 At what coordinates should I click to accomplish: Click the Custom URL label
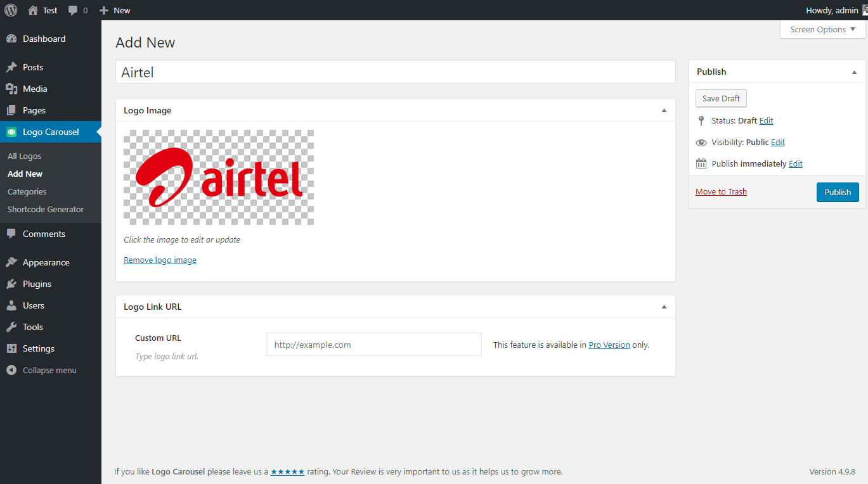coord(158,338)
